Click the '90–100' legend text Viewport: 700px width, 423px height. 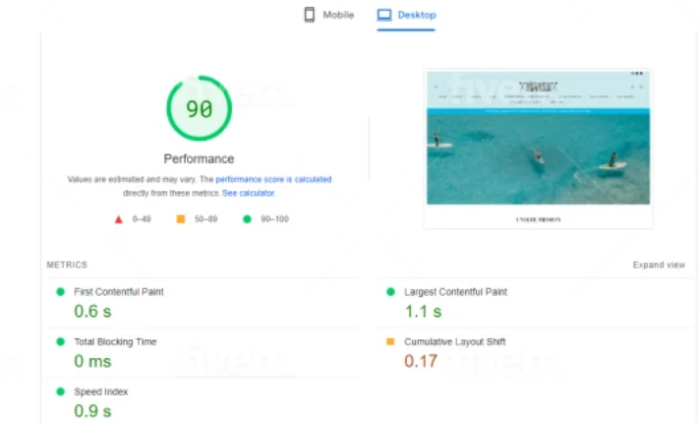tap(275, 219)
